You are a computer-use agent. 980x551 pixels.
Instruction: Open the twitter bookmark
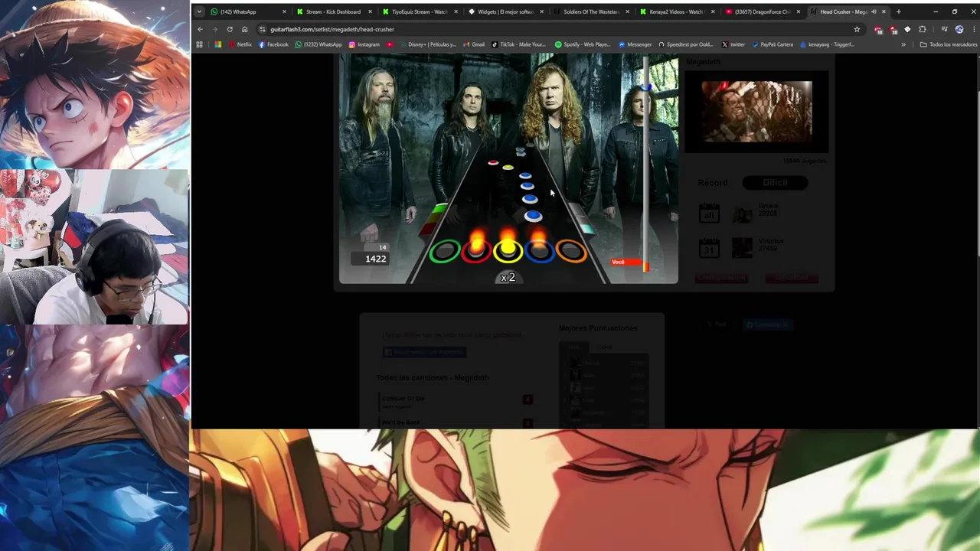pyautogui.click(x=733, y=44)
